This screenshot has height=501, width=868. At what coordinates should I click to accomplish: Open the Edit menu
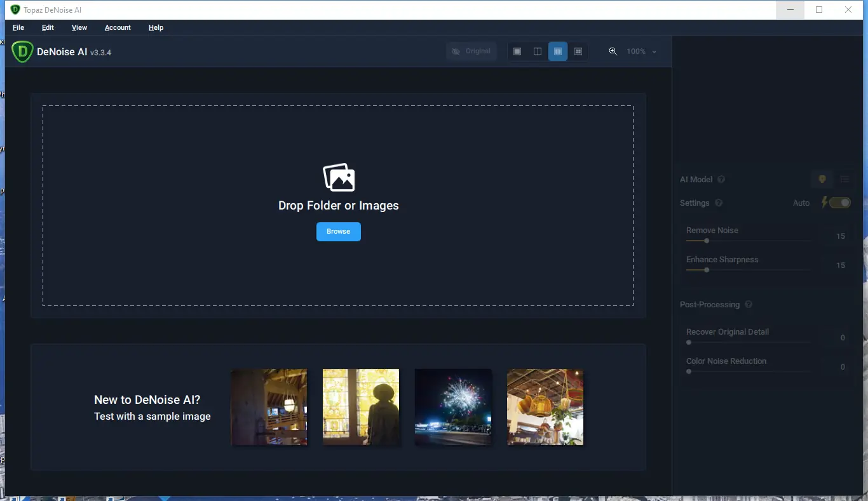coord(48,27)
